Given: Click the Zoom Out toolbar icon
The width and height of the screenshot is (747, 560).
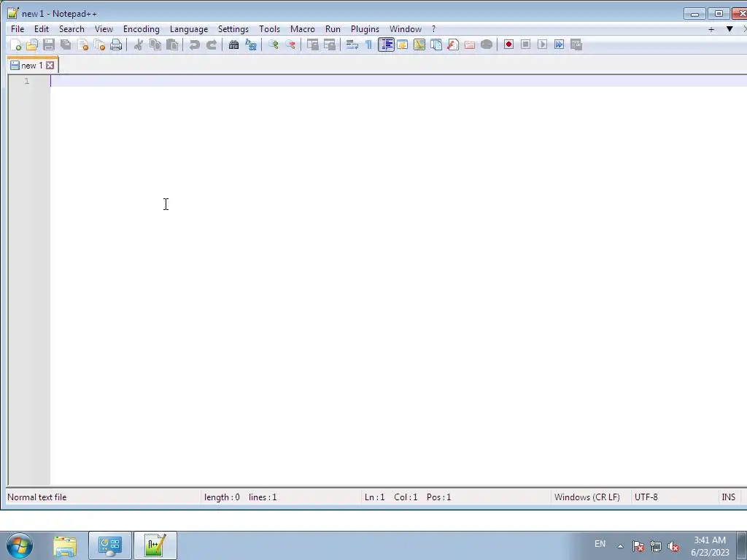Looking at the screenshot, I should (290, 44).
